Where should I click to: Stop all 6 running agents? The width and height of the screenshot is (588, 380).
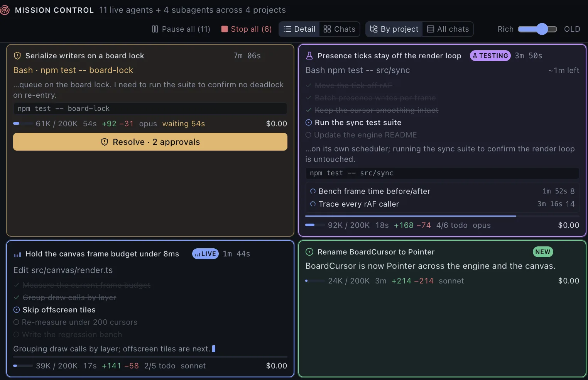(246, 29)
